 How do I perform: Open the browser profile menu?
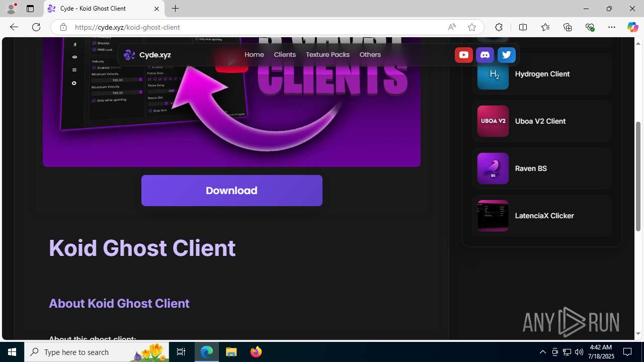11,9
